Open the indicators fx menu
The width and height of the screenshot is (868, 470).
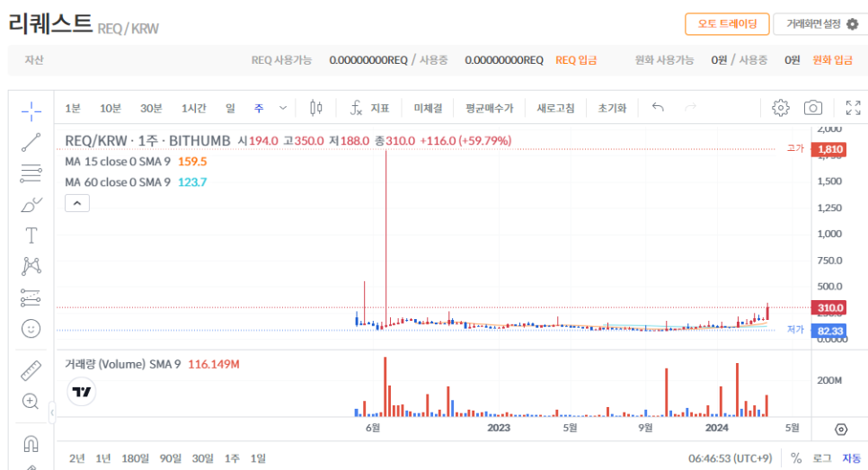pos(356,108)
